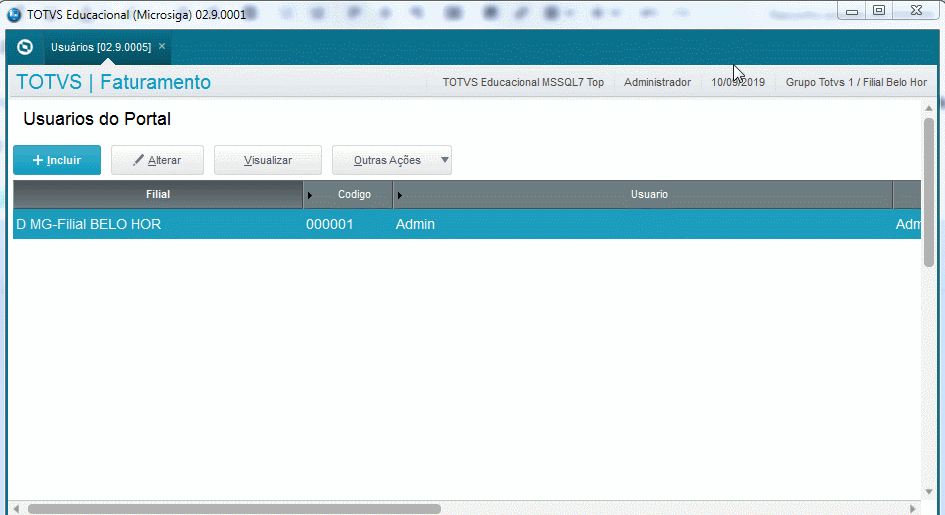Close the Usuários [02.9.0005] tab
The image size is (945, 515).
162,46
